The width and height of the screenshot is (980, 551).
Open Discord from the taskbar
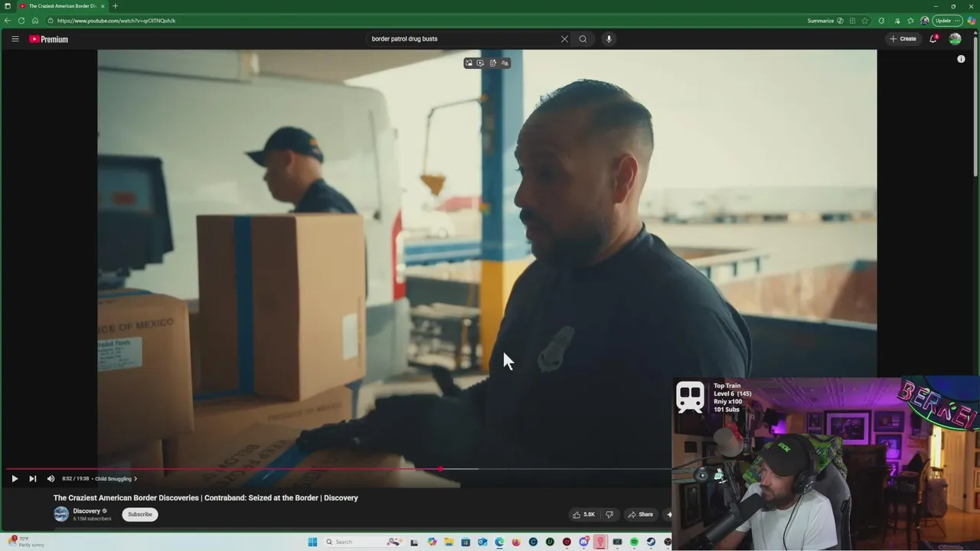coord(584,542)
